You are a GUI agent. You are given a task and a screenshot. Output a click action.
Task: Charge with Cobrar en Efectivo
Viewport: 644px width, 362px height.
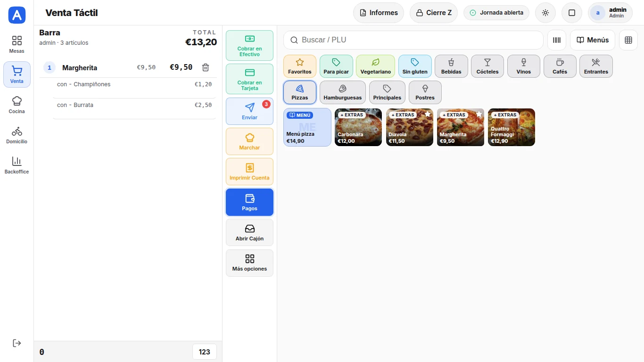tap(249, 45)
